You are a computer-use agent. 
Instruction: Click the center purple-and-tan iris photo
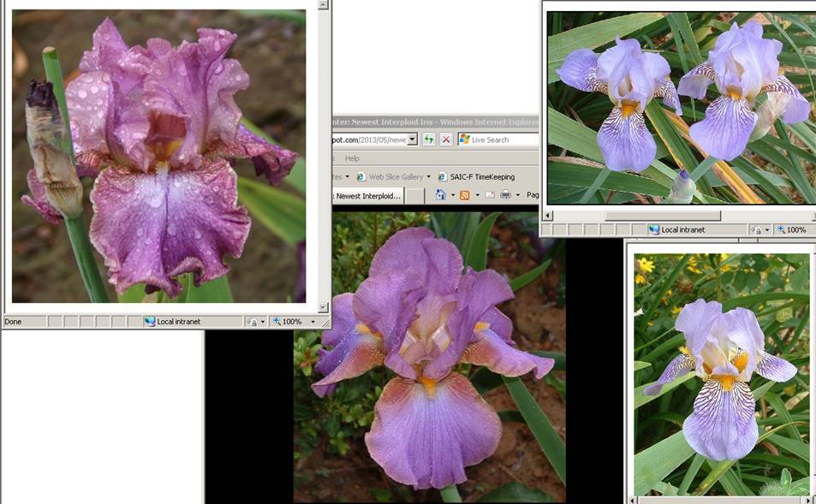(x=429, y=357)
